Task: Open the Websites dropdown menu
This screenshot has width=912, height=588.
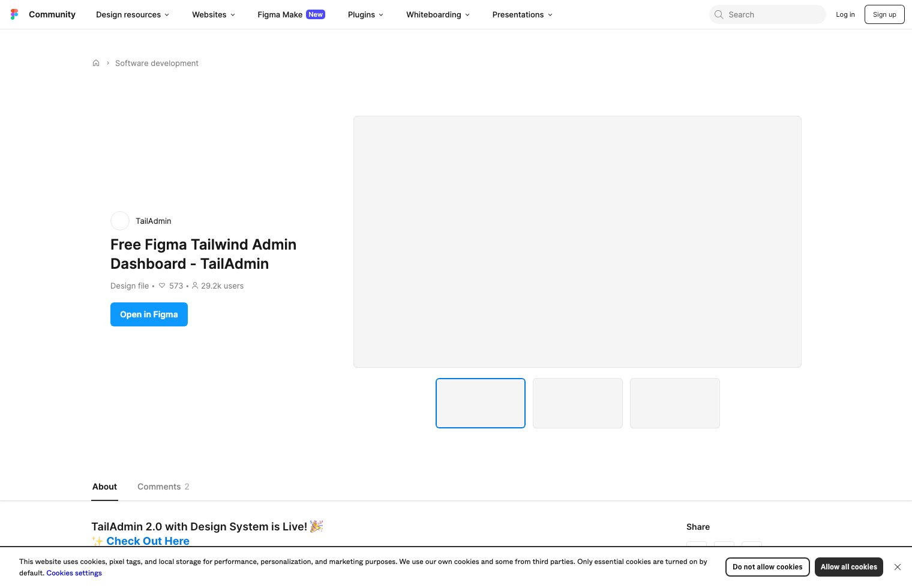Action: point(213,14)
